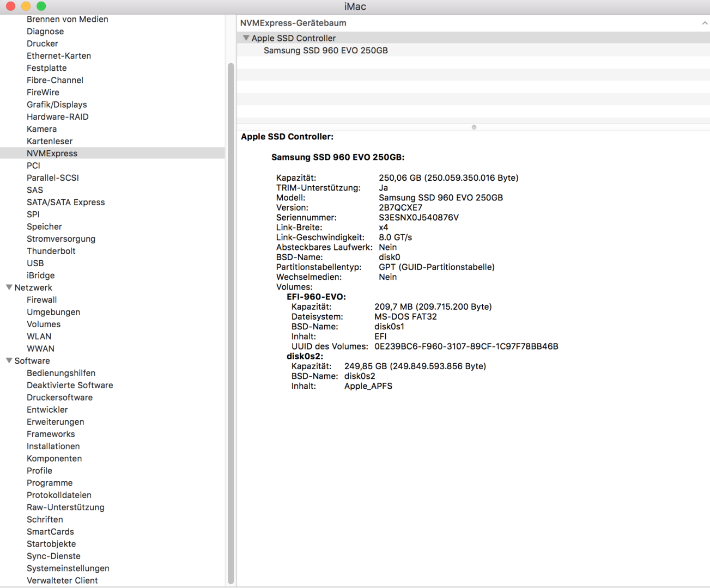Open Ethernet-Karten sidebar entry
Image resolution: width=710 pixels, height=588 pixels.
coord(59,56)
